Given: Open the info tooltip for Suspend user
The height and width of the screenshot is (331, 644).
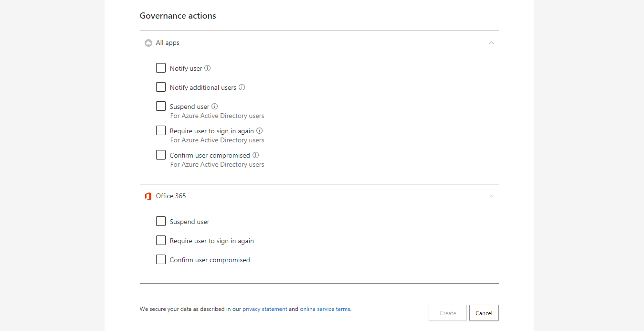Looking at the screenshot, I should click(215, 107).
